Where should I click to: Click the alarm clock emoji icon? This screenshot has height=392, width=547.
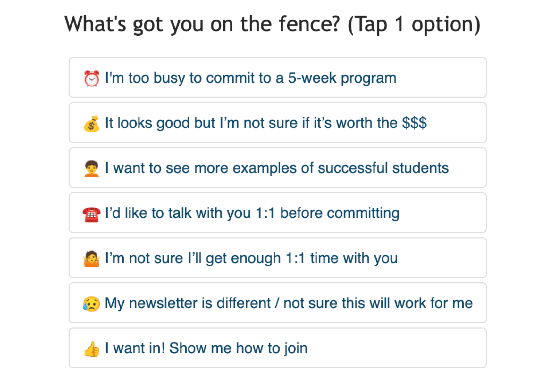[92, 78]
